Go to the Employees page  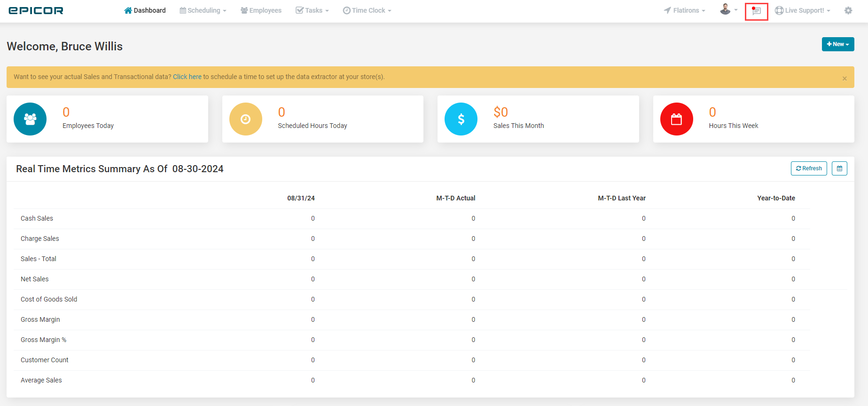pyautogui.click(x=261, y=10)
